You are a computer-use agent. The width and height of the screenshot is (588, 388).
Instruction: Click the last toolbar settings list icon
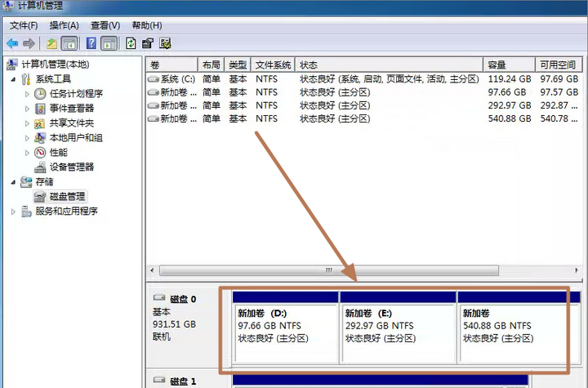point(165,43)
